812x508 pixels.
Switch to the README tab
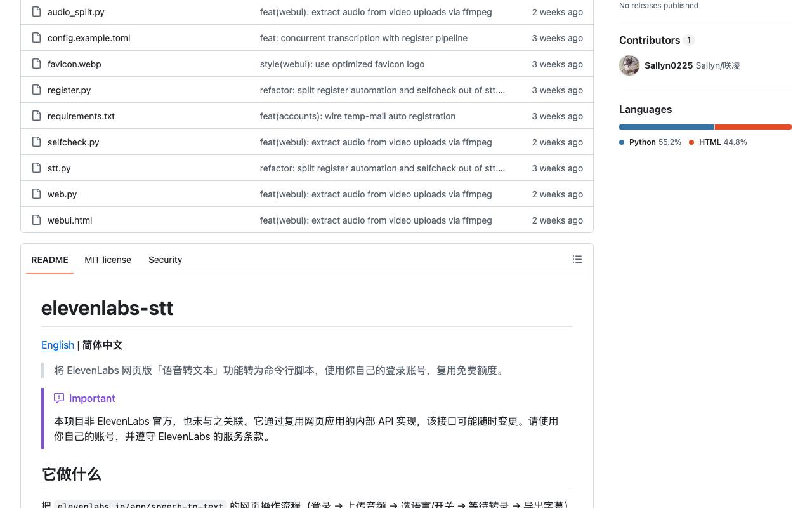49,260
